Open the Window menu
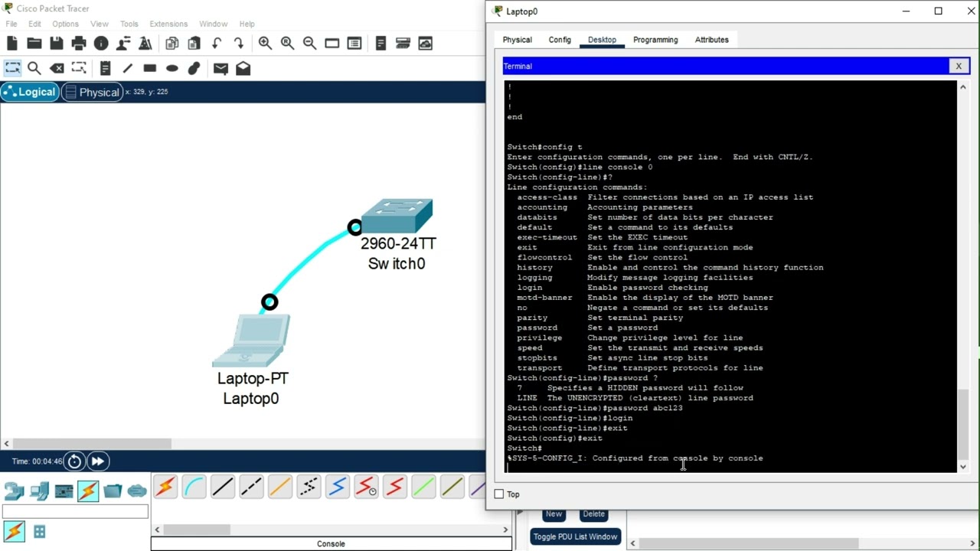 click(x=214, y=24)
